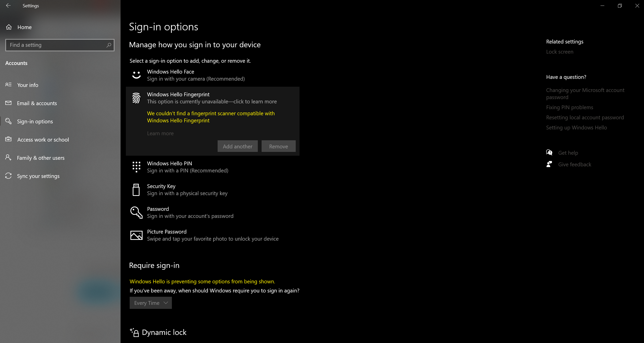Open Changing your Microsoft account password help
The image size is (644, 343).
click(x=585, y=94)
